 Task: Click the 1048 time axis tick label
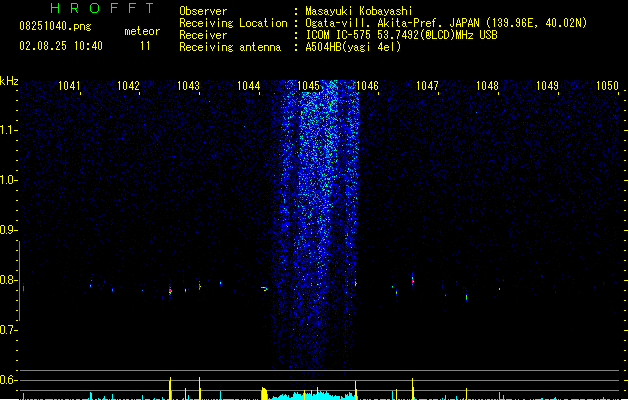487,86
